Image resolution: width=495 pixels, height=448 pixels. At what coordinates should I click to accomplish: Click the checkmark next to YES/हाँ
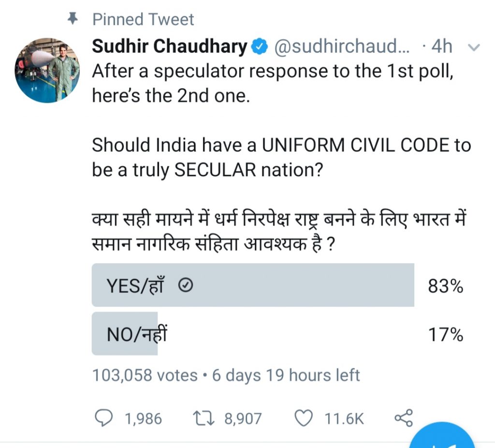(x=186, y=286)
